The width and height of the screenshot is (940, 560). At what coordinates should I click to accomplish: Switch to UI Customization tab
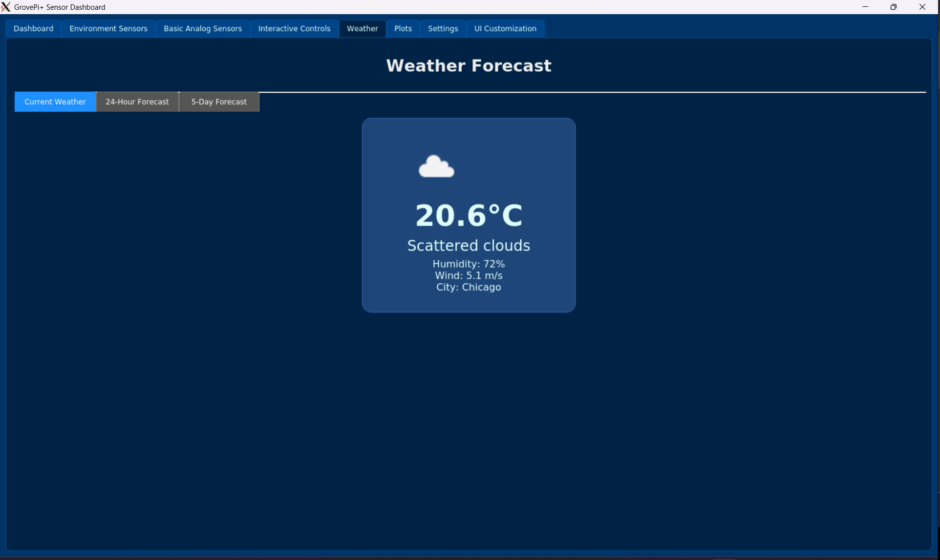click(x=505, y=28)
